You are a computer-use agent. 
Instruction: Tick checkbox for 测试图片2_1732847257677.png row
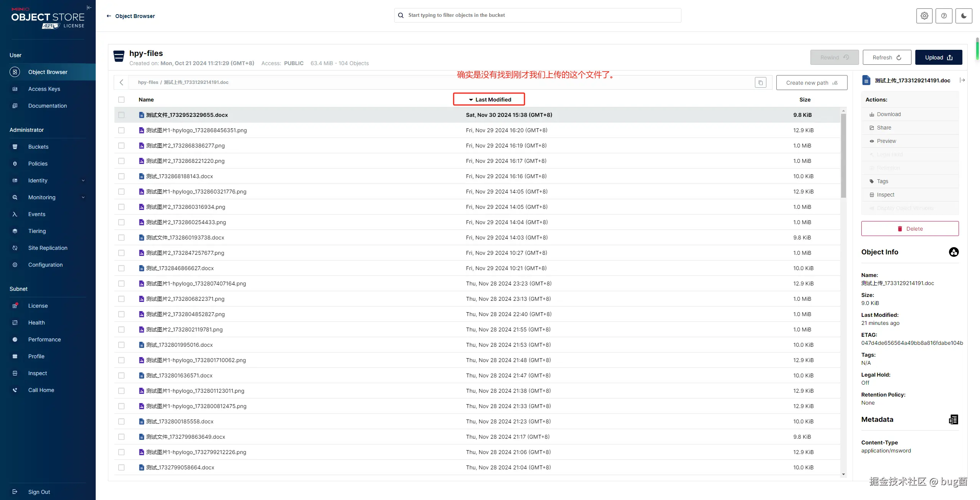[121, 253]
